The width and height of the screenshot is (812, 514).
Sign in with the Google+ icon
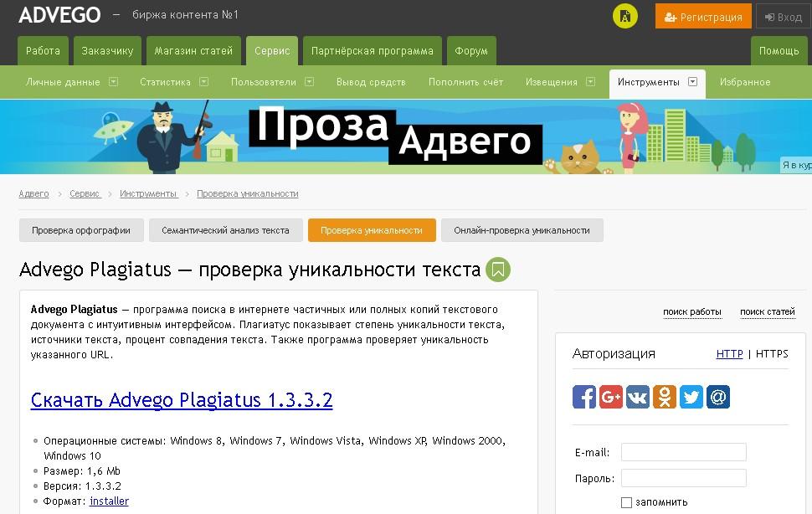tap(611, 397)
